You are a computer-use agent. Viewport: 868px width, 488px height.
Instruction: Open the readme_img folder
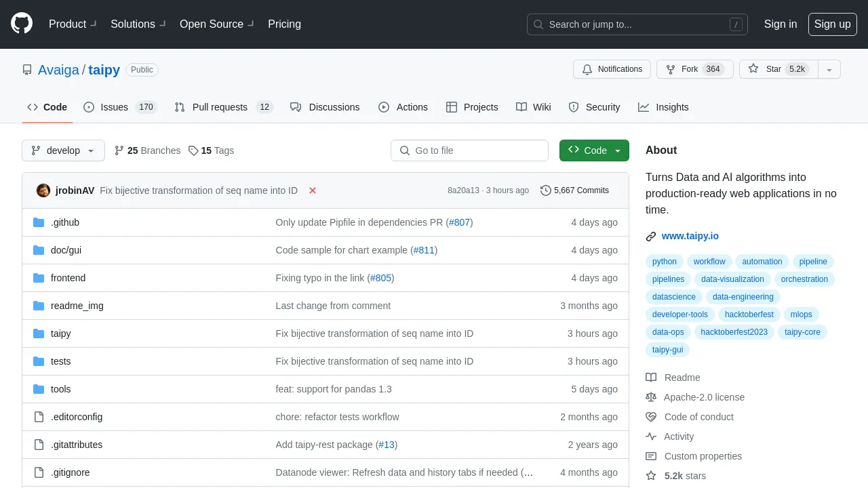(77, 306)
